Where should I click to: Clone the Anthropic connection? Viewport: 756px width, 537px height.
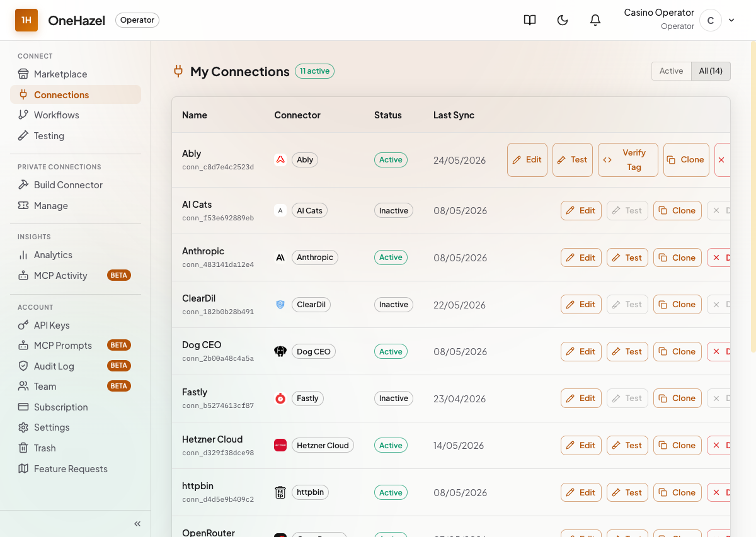click(x=677, y=257)
